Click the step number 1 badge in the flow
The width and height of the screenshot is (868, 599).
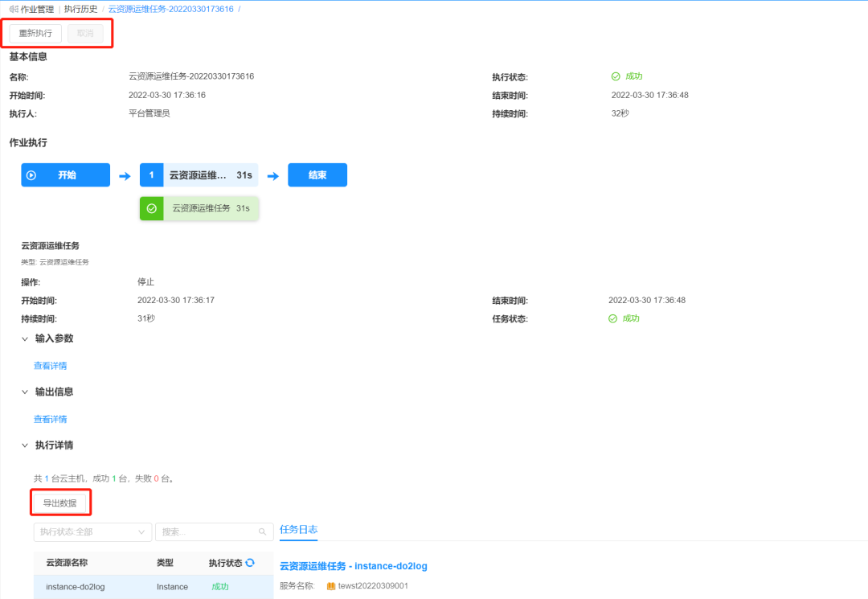[x=152, y=174]
